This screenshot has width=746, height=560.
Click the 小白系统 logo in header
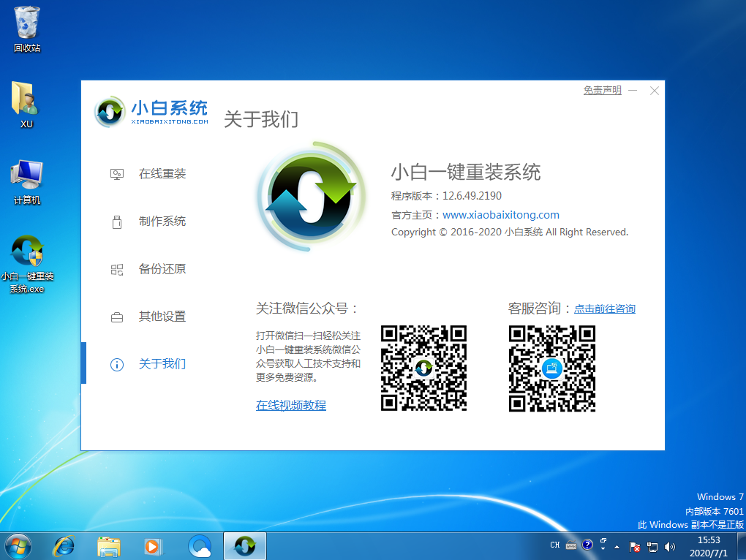pyautogui.click(x=152, y=112)
